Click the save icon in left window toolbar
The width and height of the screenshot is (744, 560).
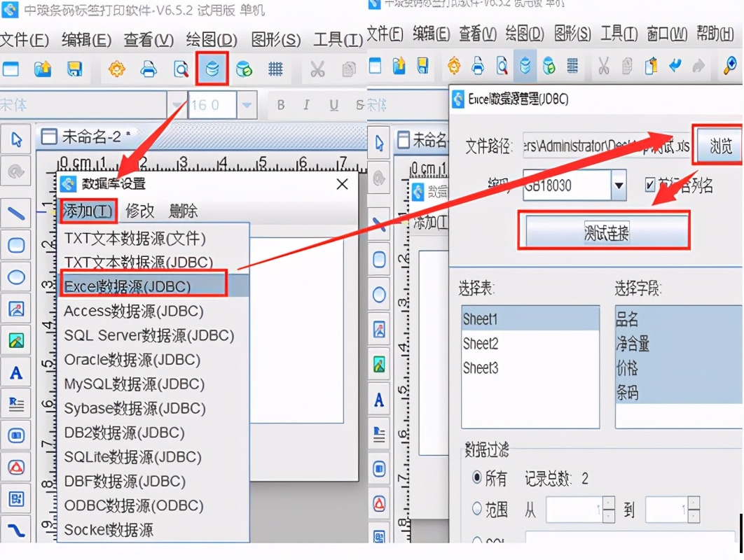74,69
